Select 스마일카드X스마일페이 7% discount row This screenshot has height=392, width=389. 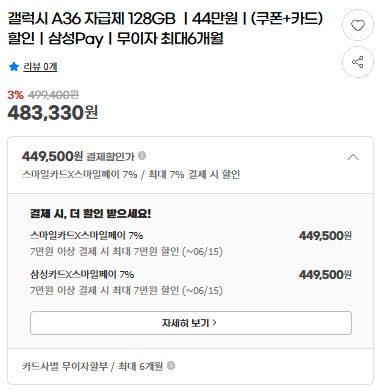[x=191, y=243]
